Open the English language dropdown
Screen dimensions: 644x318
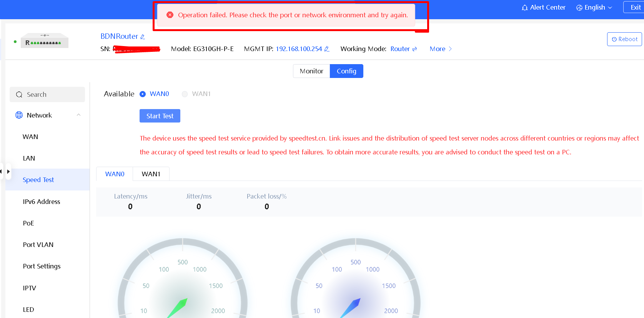[594, 8]
